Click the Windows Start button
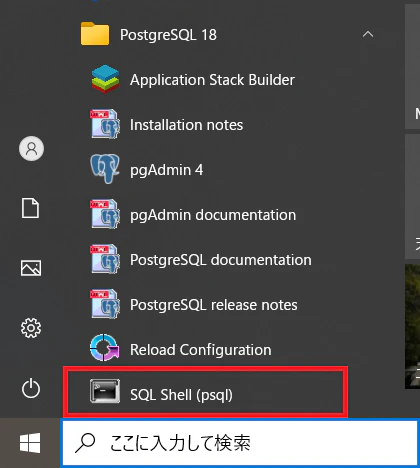420x468 pixels. pyautogui.click(x=30, y=443)
